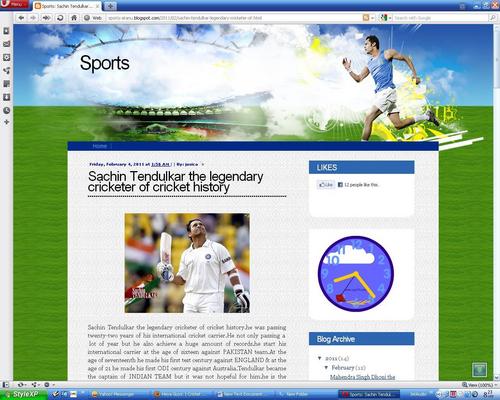Click the Sports: Sachin Tendulkar taskbar button

coord(369,394)
